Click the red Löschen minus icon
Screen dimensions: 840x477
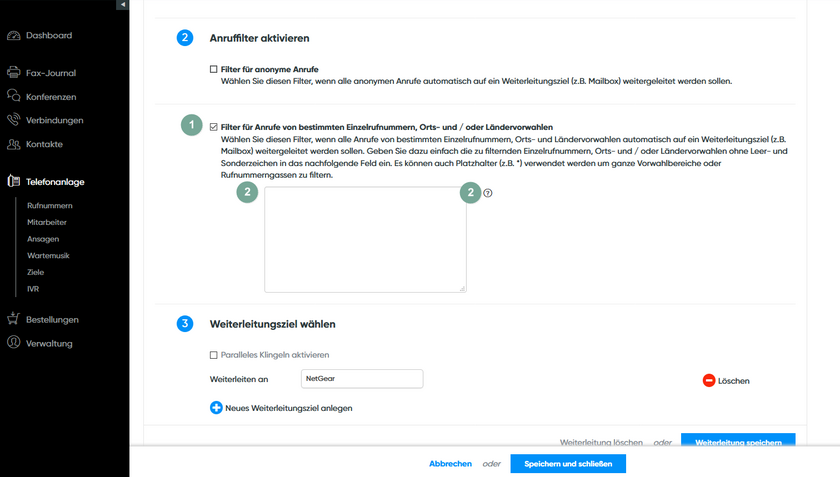click(709, 380)
